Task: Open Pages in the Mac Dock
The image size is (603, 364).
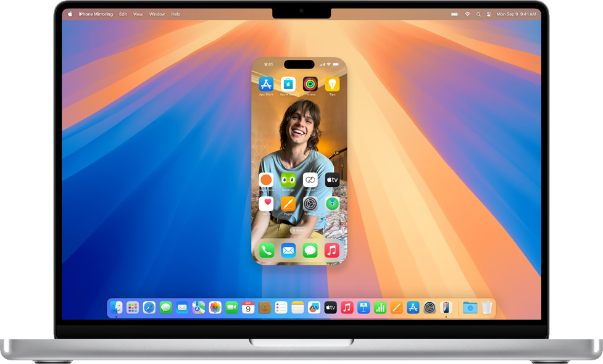Action: pyautogui.click(x=396, y=307)
